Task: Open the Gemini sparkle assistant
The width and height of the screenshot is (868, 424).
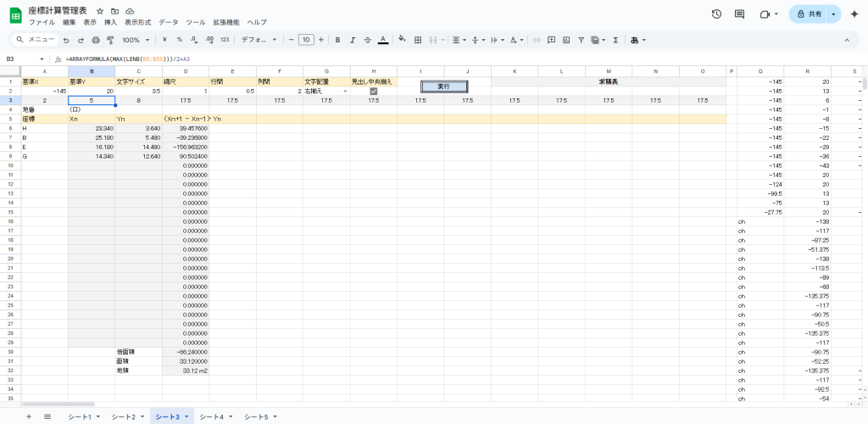Action: point(854,14)
